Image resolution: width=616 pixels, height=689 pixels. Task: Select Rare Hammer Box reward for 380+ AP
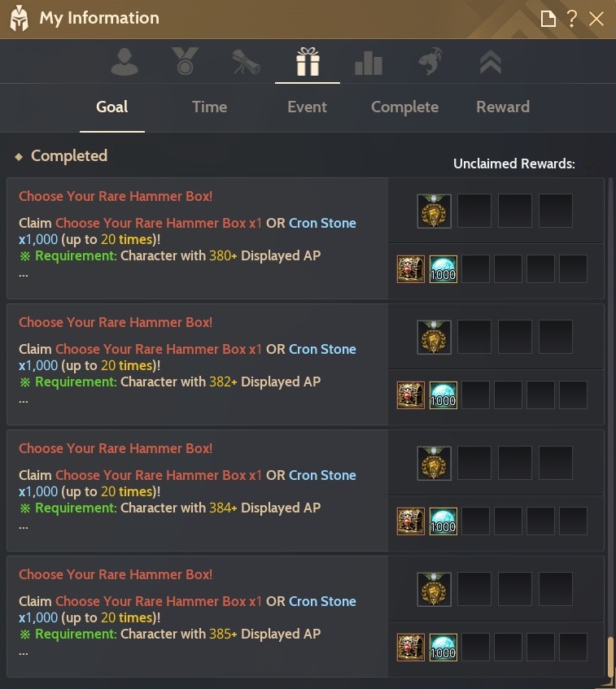(x=411, y=269)
